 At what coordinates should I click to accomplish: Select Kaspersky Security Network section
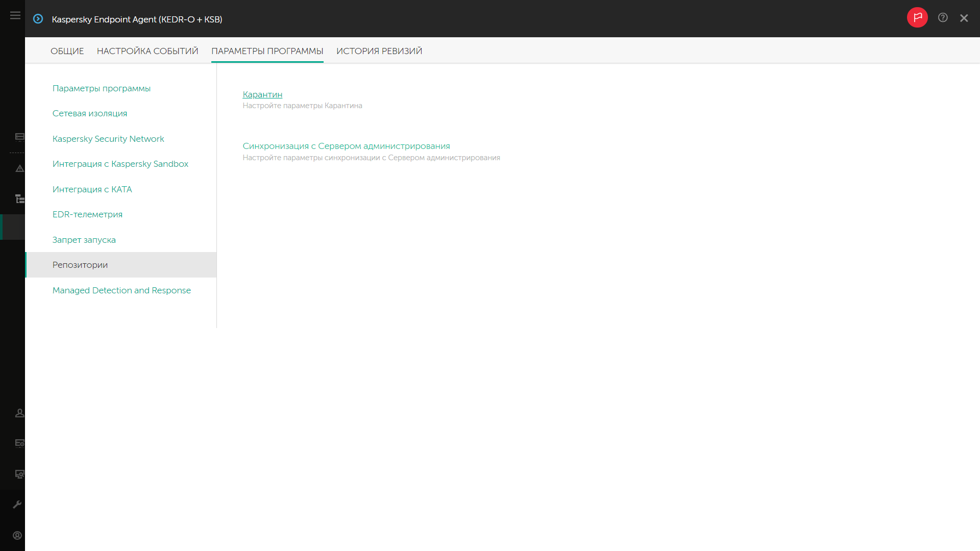pos(108,139)
